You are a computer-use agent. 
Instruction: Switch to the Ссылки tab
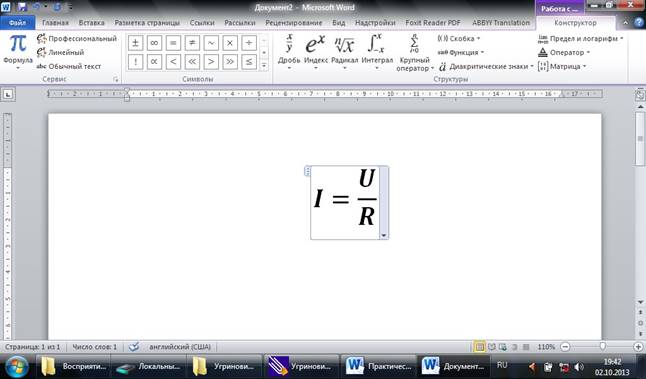point(202,23)
